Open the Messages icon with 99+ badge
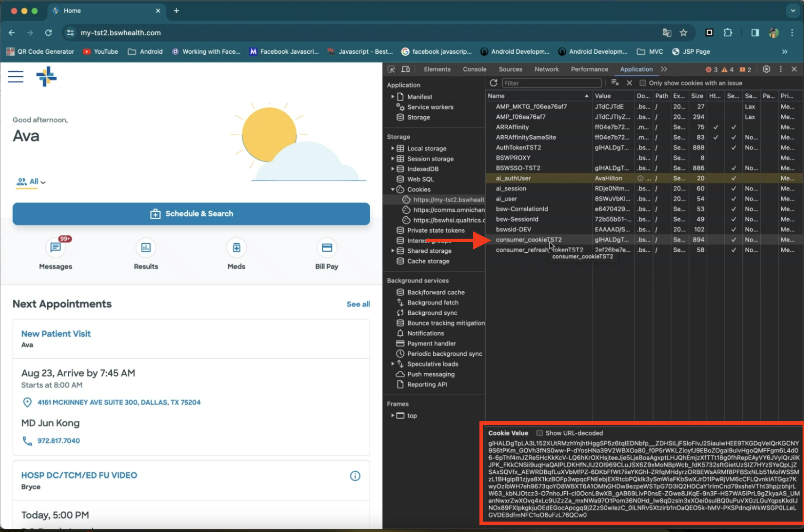 coord(55,248)
